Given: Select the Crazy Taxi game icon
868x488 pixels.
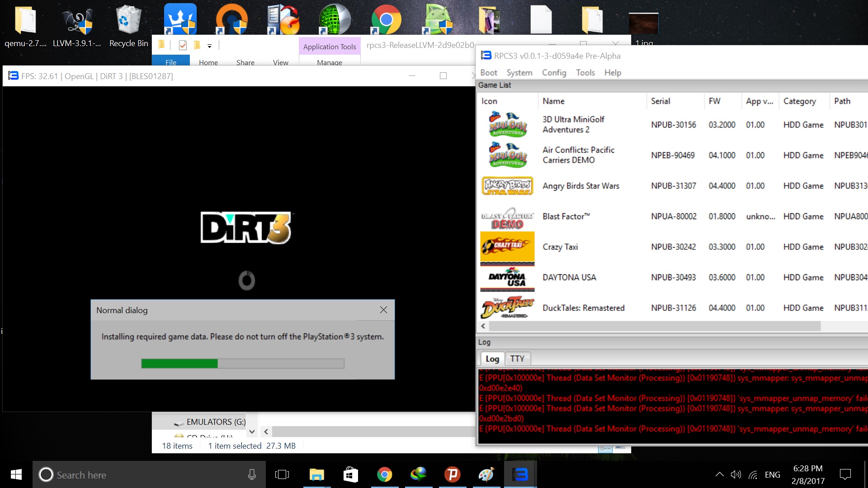Looking at the screenshot, I should [x=507, y=247].
